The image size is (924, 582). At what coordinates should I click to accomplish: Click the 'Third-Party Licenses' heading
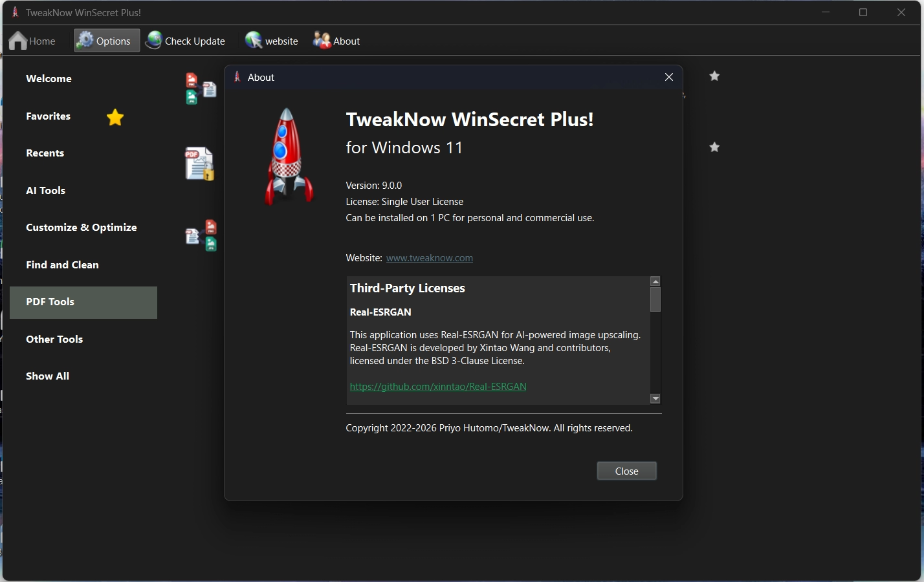[408, 288]
